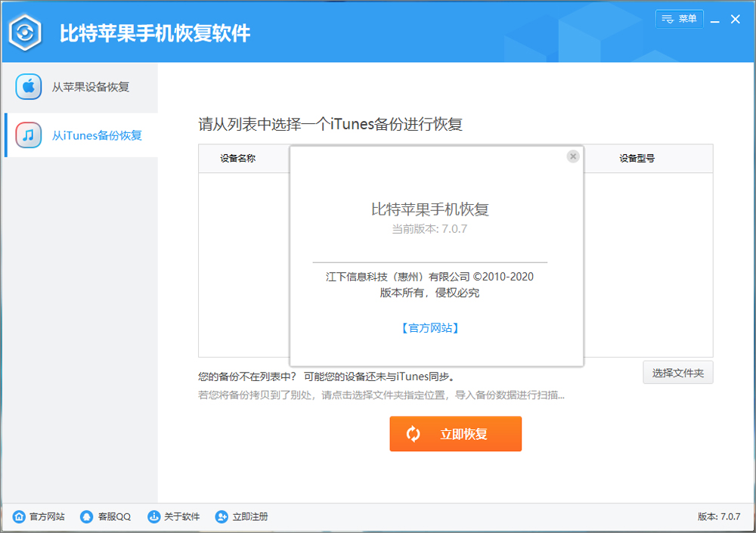Open the 菜单 dropdown menu
The width and height of the screenshot is (756, 533).
(x=680, y=19)
